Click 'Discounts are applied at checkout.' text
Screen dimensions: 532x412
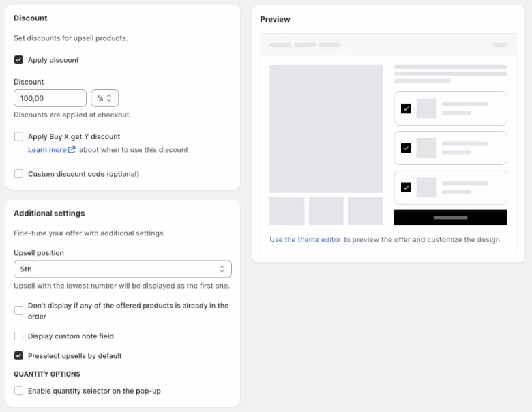(x=72, y=115)
